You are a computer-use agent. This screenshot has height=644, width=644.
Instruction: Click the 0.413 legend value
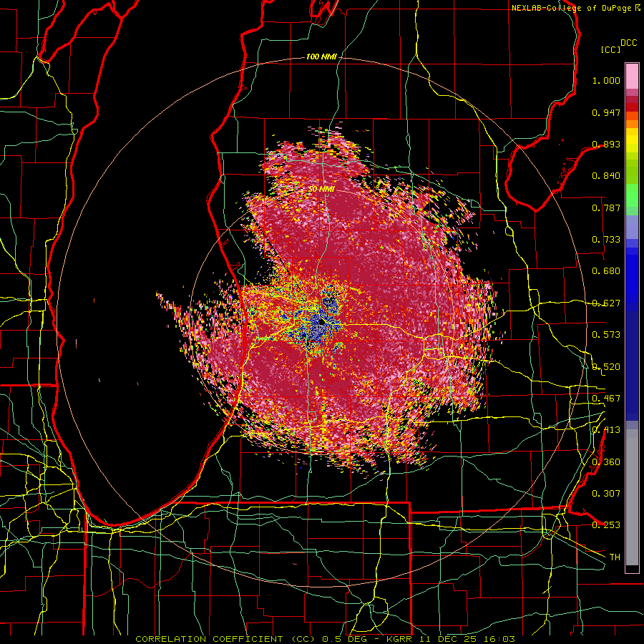click(x=606, y=430)
